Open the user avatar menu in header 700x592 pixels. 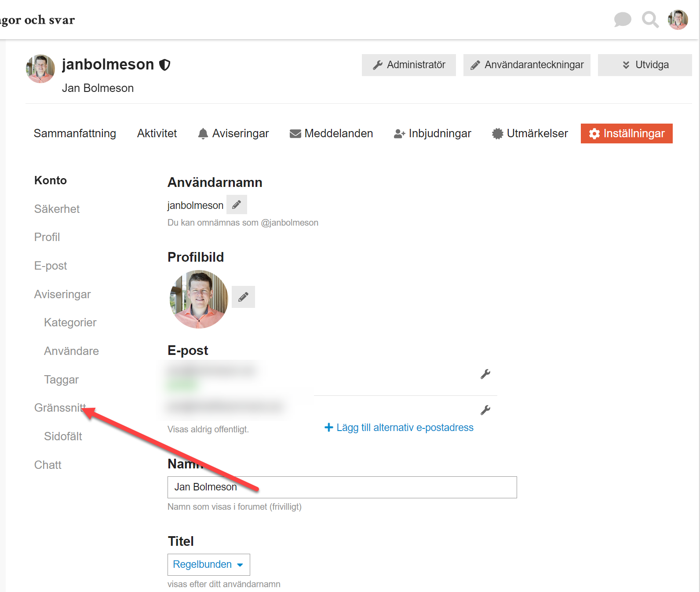tap(678, 20)
